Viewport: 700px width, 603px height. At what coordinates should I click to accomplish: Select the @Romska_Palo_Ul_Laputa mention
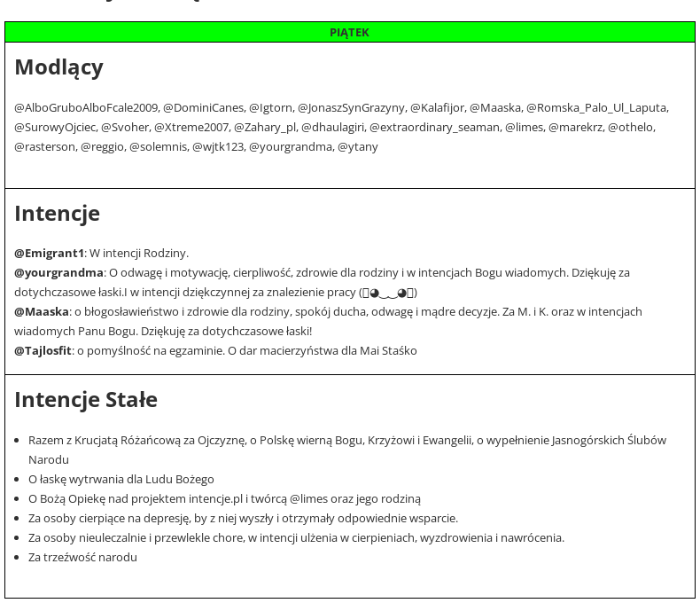pos(596,108)
